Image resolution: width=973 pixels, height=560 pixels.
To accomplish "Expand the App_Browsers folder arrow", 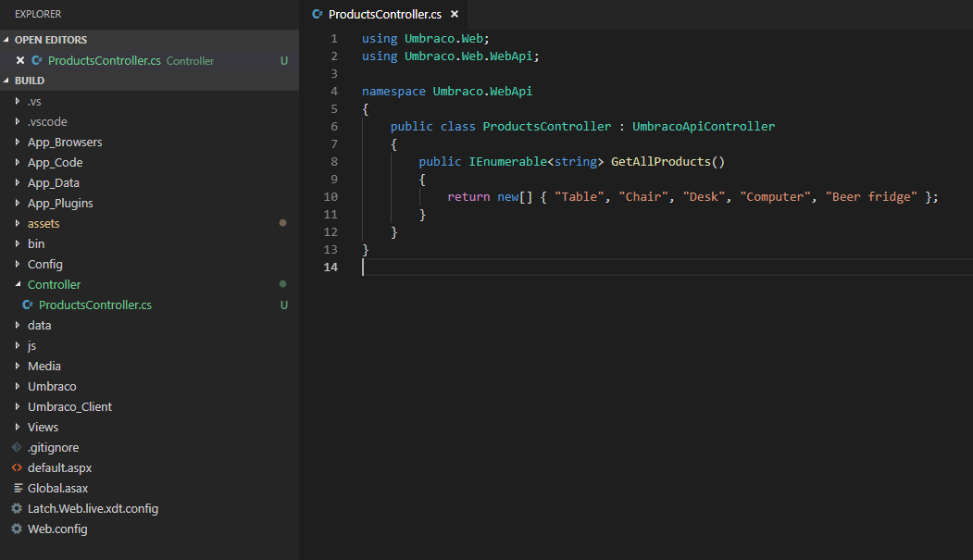I will coord(18,142).
